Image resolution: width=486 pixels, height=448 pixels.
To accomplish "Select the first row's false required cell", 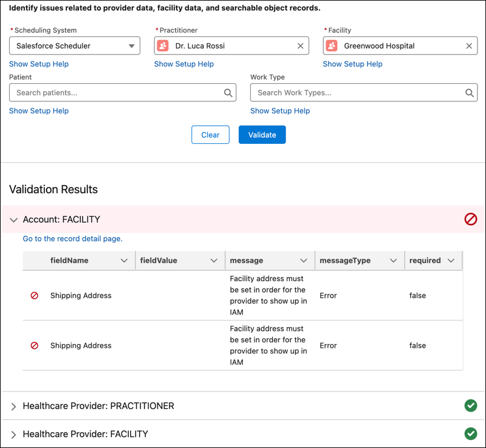I will [x=417, y=296].
